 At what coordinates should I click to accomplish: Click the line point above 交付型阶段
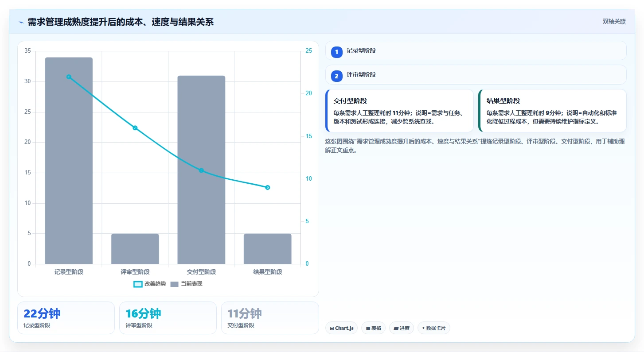pyautogui.click(x=201, y=170)
